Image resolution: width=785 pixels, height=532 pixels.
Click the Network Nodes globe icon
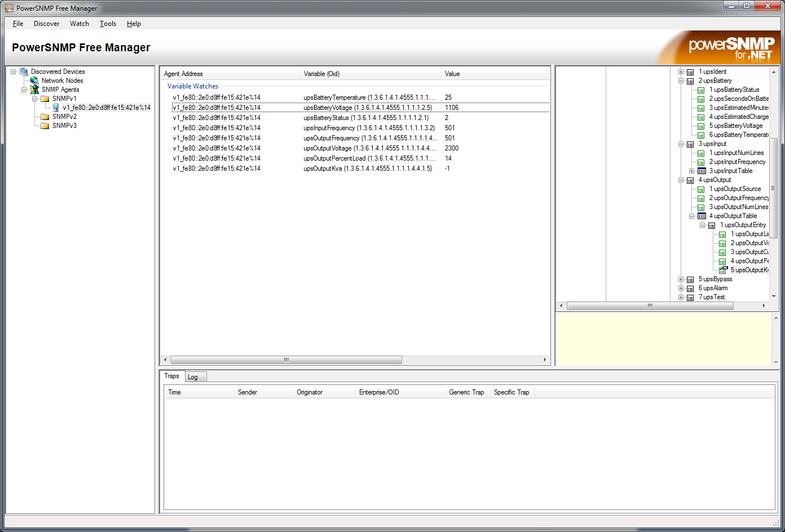click(34, 81)
